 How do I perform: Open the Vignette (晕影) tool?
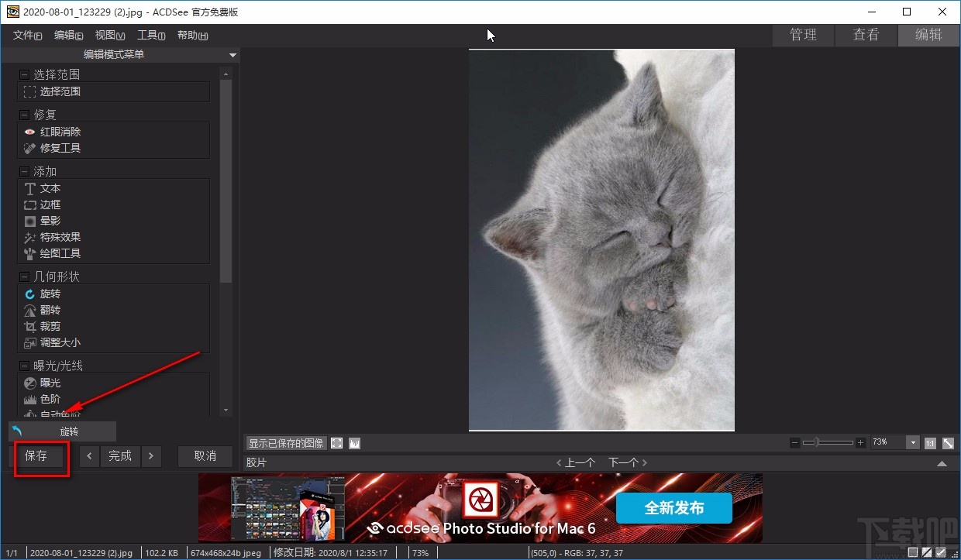point(50,221)
